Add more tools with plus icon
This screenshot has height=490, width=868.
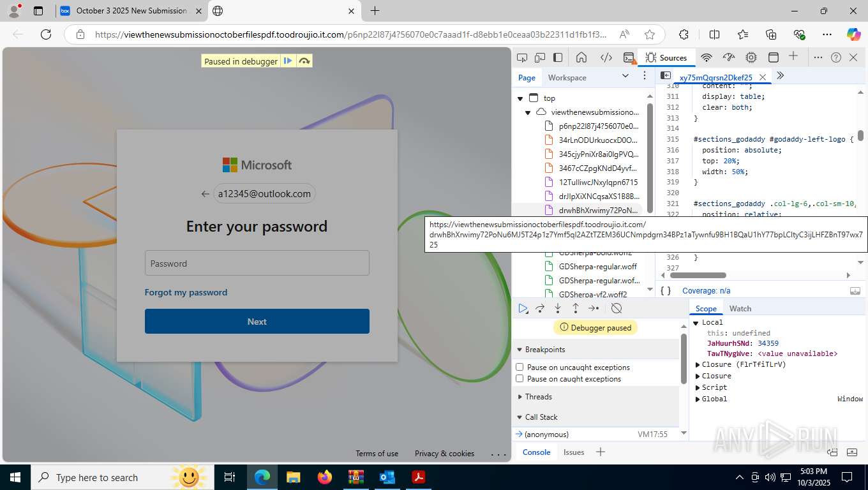tap(793, 56)
